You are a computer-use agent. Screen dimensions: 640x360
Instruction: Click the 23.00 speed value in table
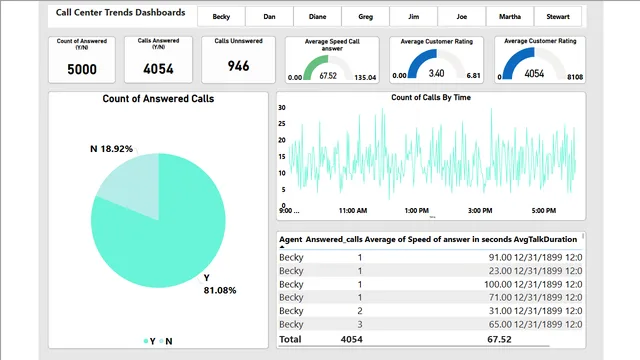coord(500,271)
